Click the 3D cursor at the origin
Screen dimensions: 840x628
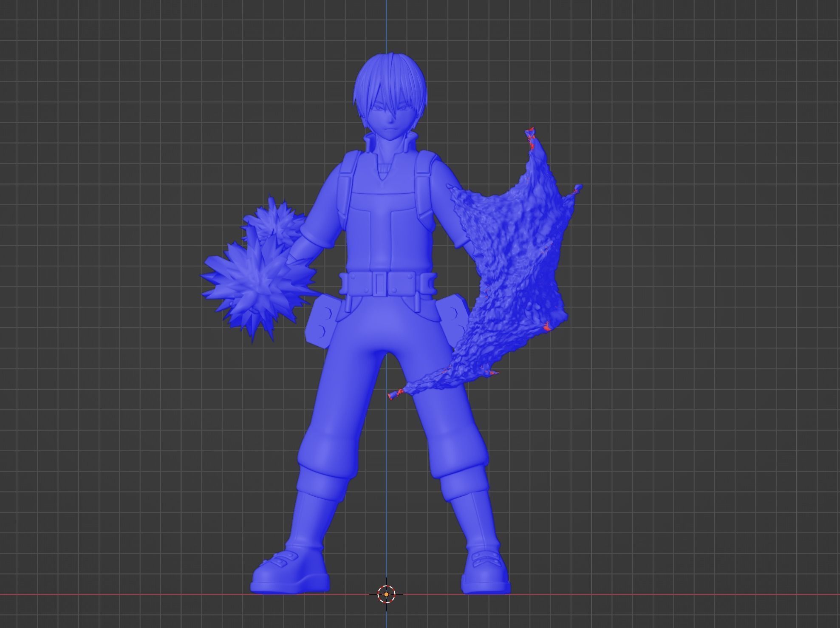point(386,594)
